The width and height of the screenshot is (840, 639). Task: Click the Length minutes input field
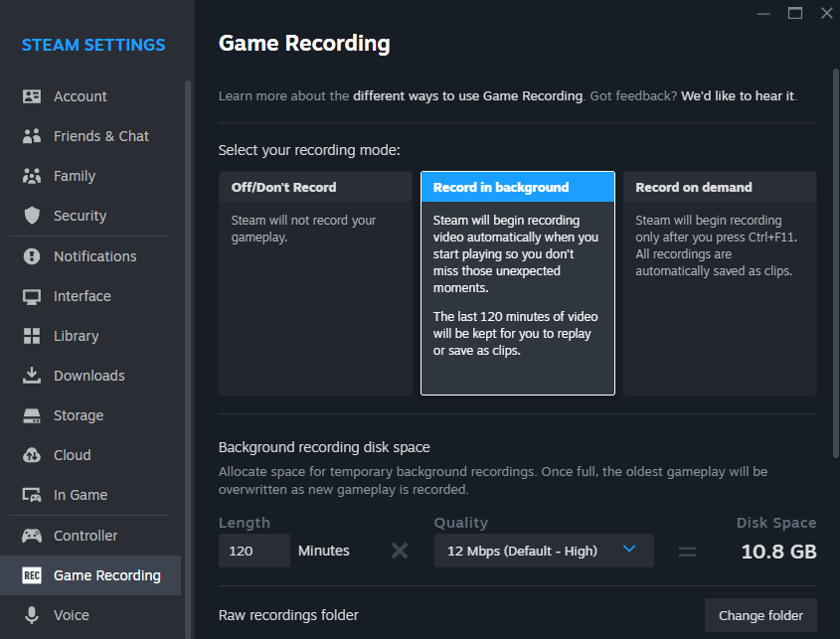click(x=253, y=551)
